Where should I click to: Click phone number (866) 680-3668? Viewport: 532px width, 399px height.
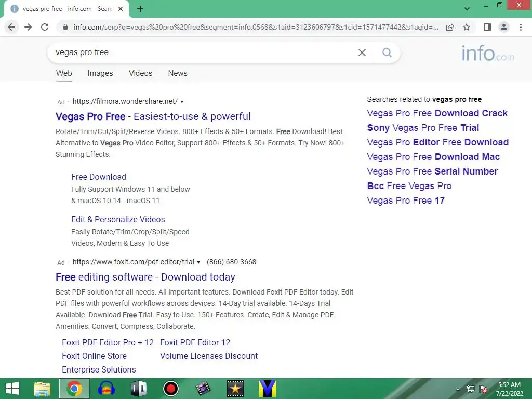click(231, 262)
